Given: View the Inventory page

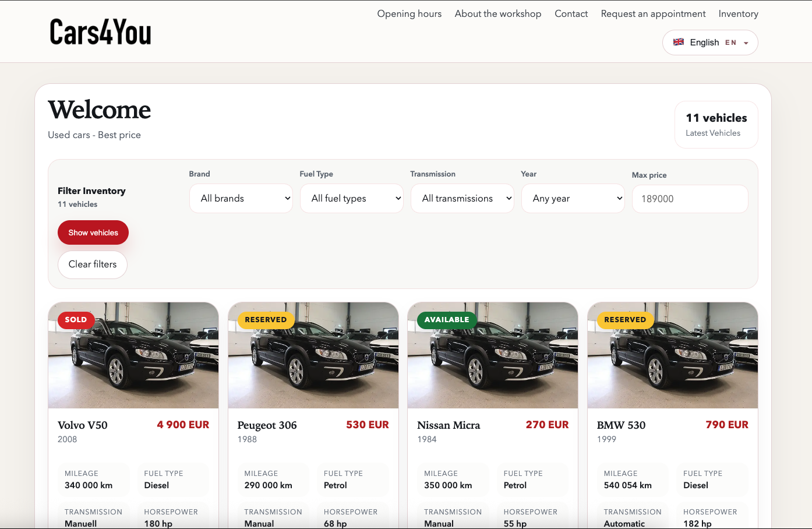Looking at the screenshot, I should click(x=739, y=13).
